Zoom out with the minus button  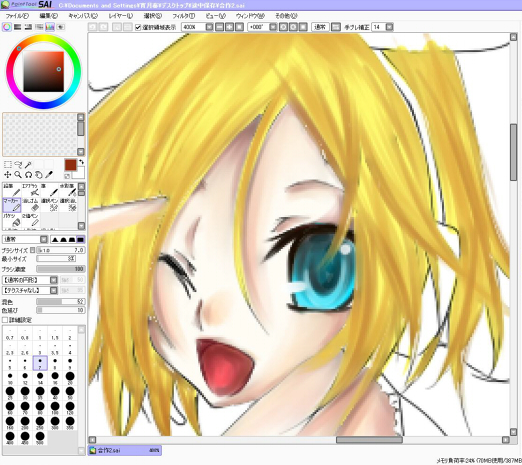point(220,27)
